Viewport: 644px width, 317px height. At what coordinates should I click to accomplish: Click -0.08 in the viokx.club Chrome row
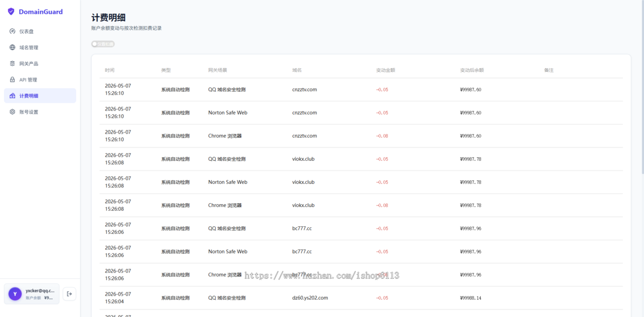coord(382,205)
